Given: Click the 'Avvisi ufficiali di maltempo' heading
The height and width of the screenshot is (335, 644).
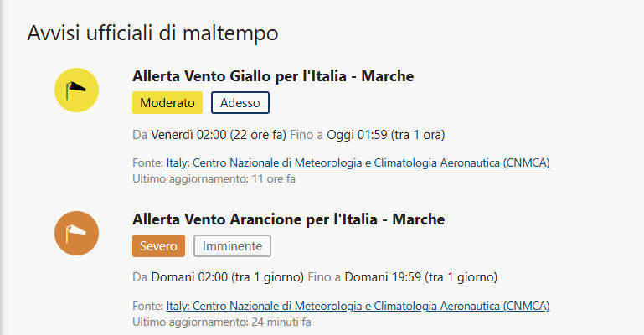Looking at the screenshot, I should point(152,33).
